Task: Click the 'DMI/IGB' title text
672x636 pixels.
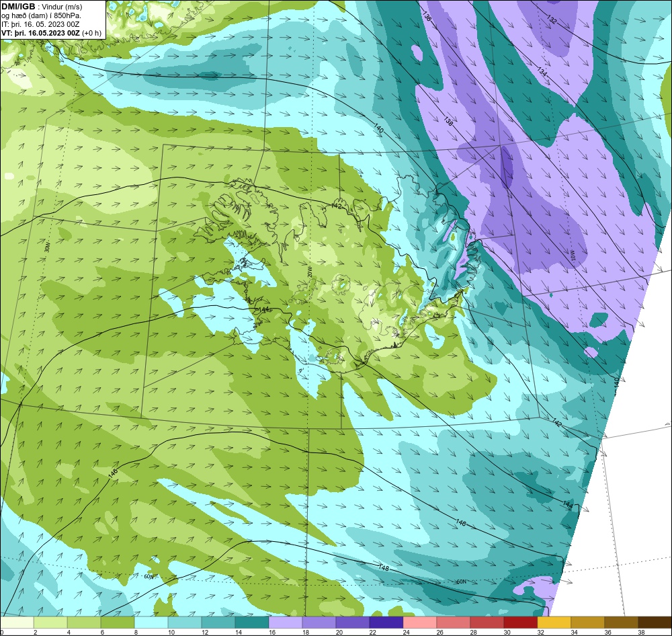Action: tap(18, 6)
